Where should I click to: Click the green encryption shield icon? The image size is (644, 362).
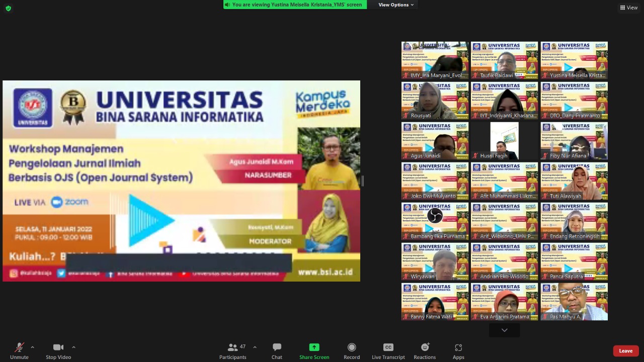coord(8,8)
